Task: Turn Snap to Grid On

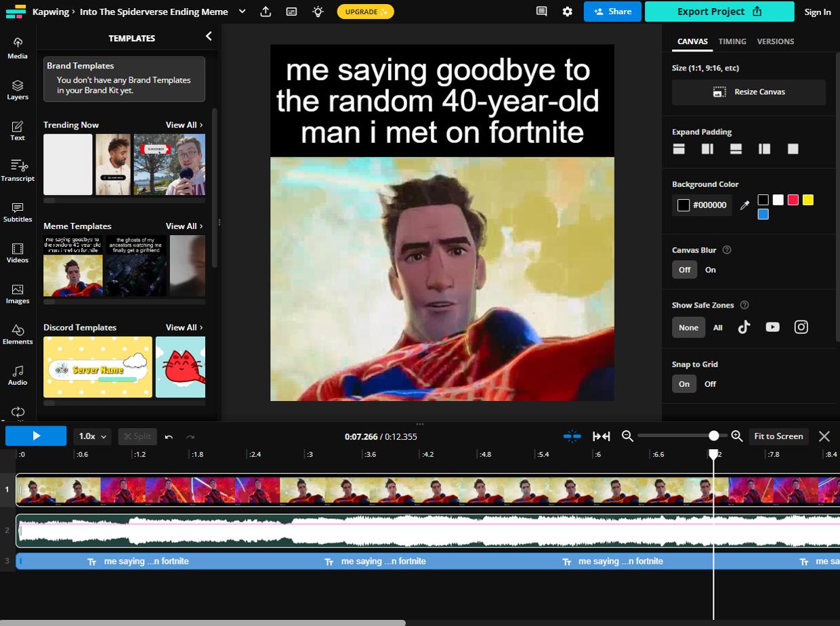Action: (684, 384)
